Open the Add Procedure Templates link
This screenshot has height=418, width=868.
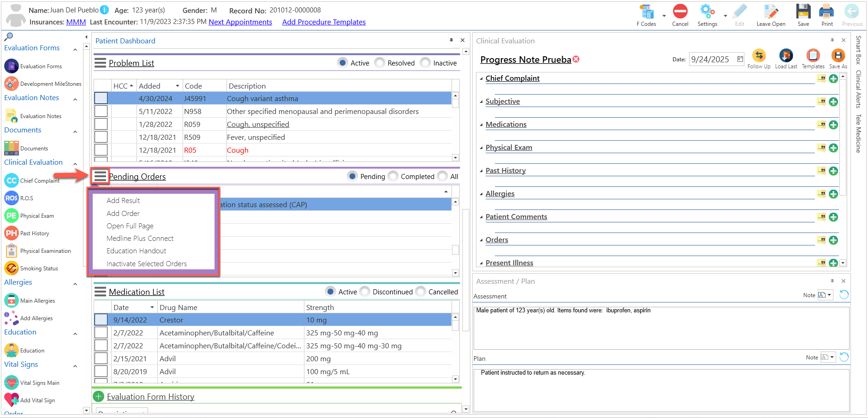[x=324, y=22]
